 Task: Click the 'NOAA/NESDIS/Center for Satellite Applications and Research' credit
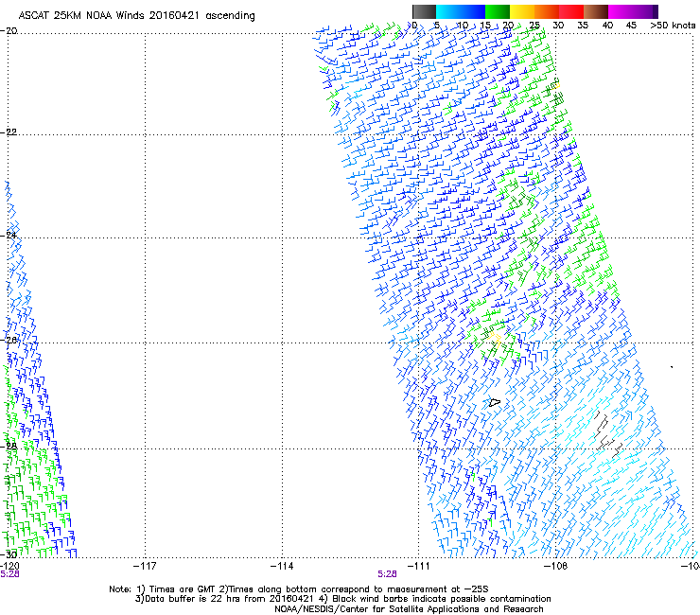coord(409,609)
